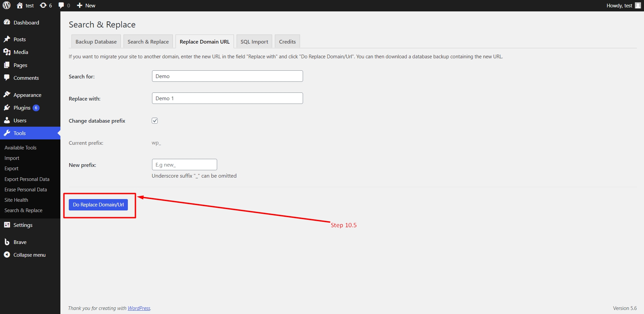Viewport: 644px width, 314px height.
Task: Open the Credits tab
Action: (x=287, y=42)
